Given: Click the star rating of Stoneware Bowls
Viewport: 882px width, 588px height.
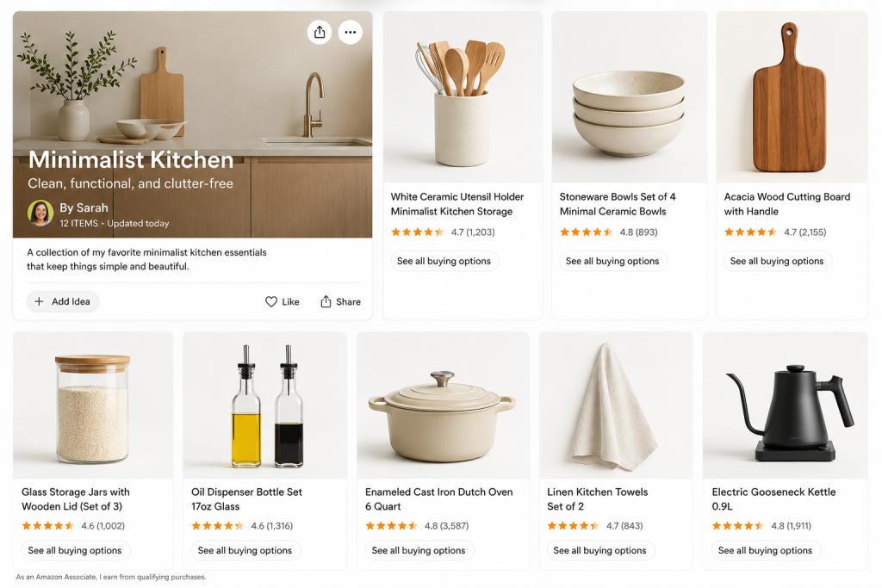Looking at the screenshot, I should pos(586,232).
